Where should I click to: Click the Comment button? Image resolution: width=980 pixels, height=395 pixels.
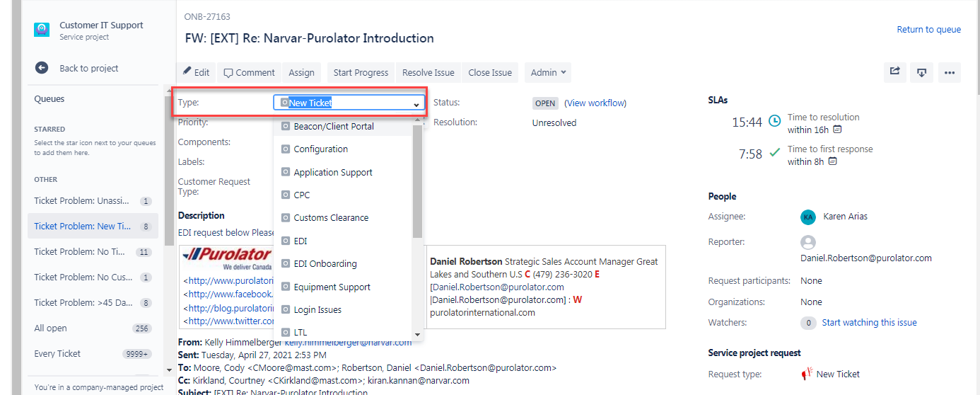click(x=249, y=72)
